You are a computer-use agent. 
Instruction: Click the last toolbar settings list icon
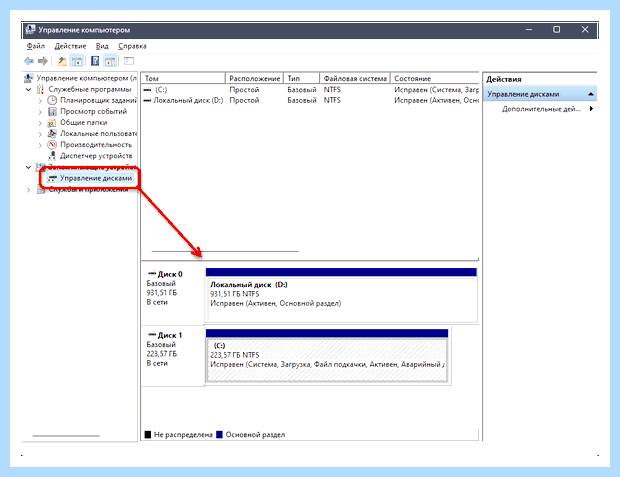pyautogui.click(x=129, y=61)
